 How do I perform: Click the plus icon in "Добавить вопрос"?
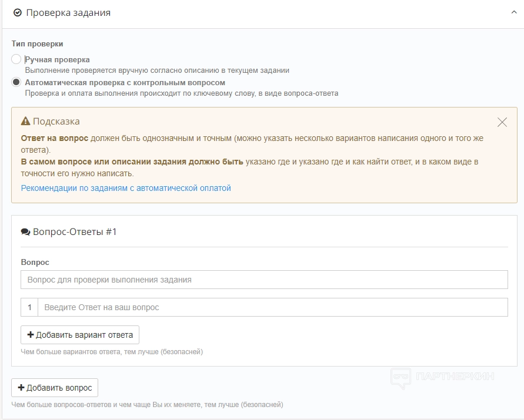tap(21, 388)
